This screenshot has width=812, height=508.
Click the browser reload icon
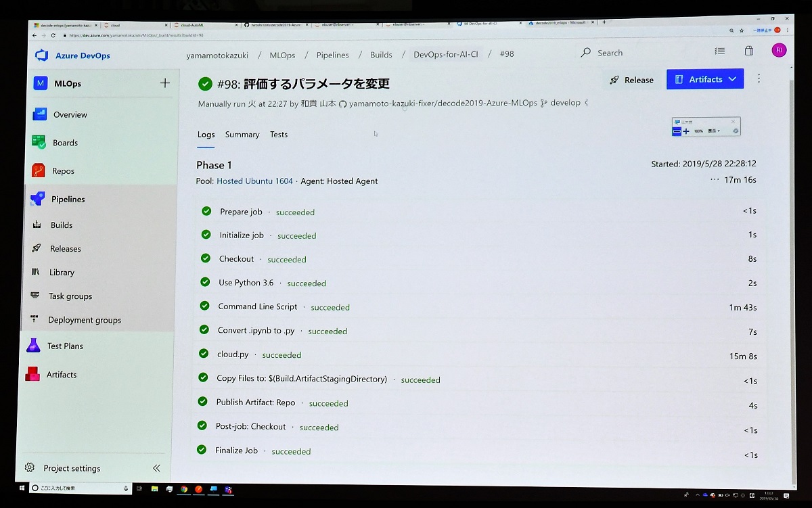(x=53, y=35)
